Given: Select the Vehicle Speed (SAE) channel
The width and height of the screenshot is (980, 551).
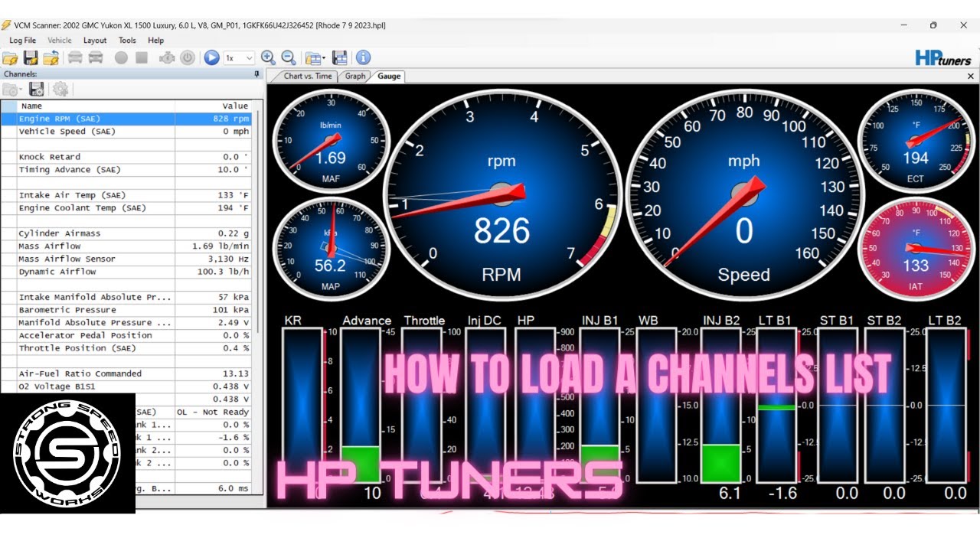Looking at the screenshot, I should coord(126,132).
